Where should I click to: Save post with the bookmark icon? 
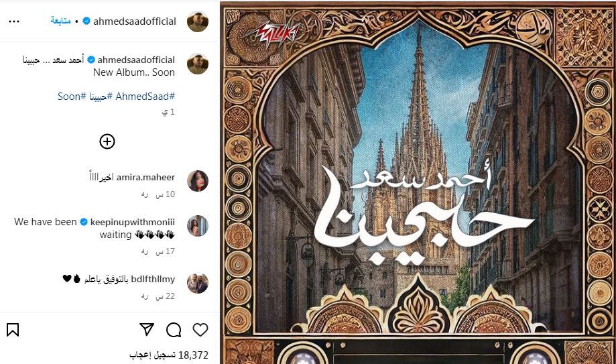tap(13, 330)
